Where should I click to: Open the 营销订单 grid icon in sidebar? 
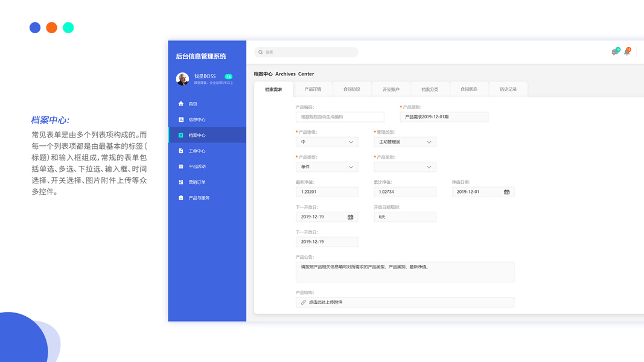pos(180,182)
